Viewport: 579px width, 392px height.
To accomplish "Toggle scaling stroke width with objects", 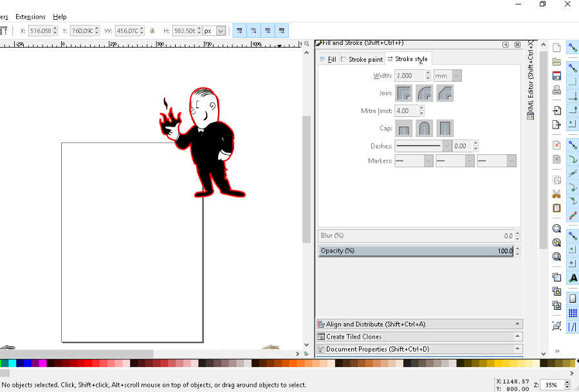I will [x=239, y=31].
